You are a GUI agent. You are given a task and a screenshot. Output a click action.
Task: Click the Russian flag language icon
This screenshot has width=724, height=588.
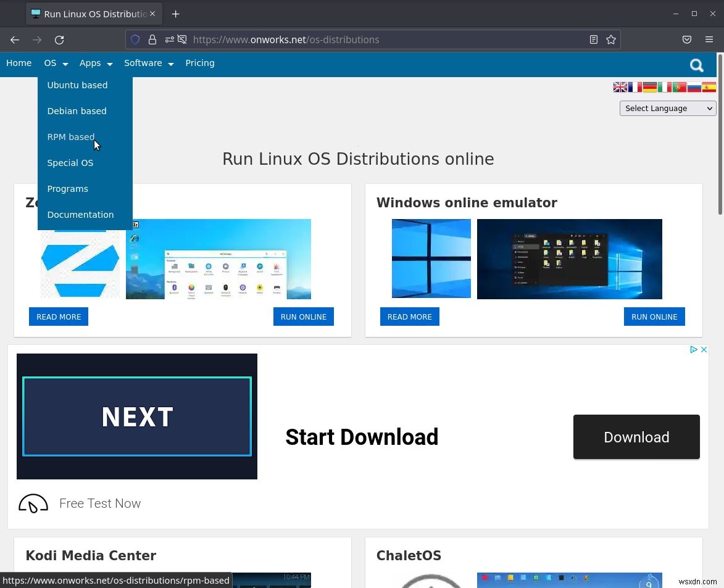694,87
